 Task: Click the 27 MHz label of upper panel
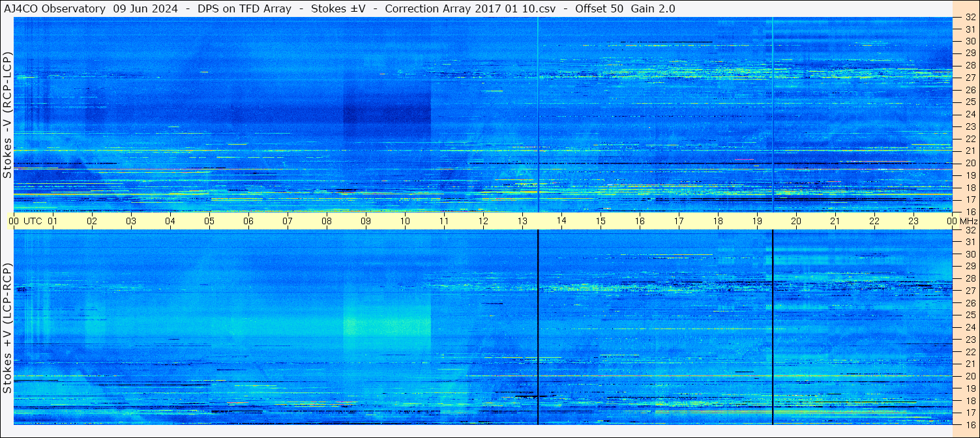(x=970, y=78)
